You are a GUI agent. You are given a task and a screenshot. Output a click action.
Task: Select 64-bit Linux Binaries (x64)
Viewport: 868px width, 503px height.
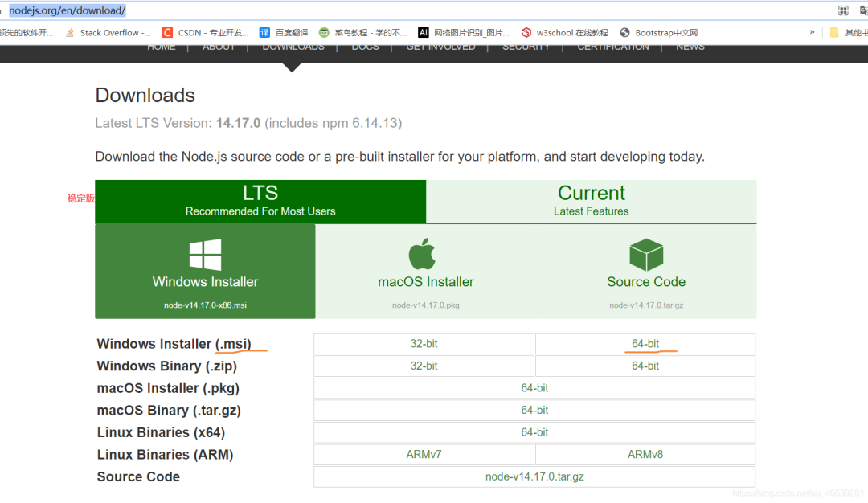(534, 432)
